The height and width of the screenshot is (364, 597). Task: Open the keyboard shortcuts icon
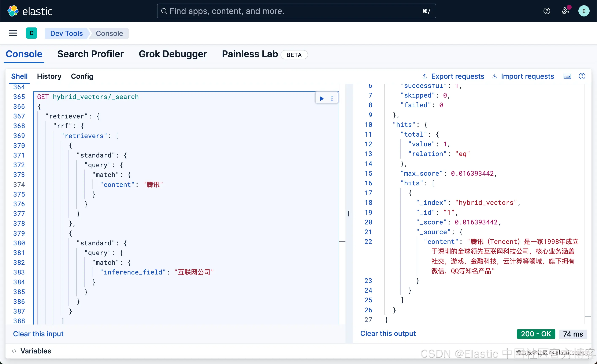tap(567, 76)
